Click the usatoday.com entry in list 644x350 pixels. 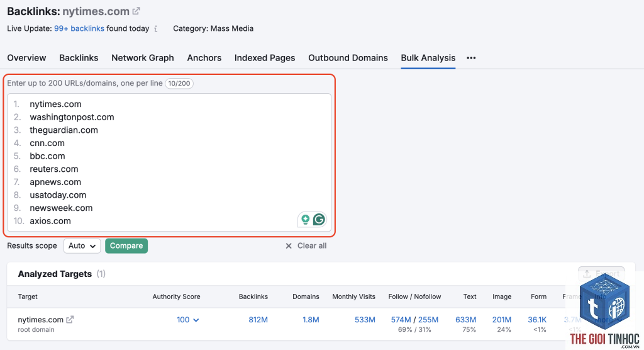(x=58, y=195)
